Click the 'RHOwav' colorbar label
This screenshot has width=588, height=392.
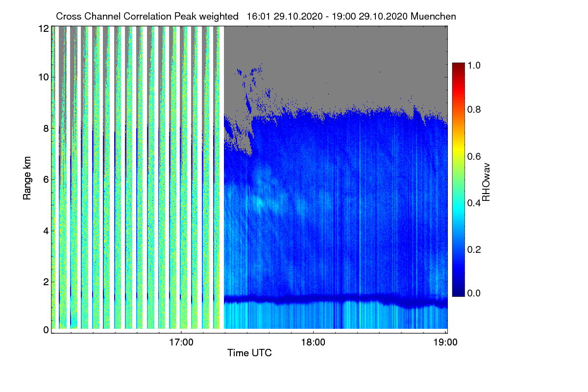tap(486, 182)
